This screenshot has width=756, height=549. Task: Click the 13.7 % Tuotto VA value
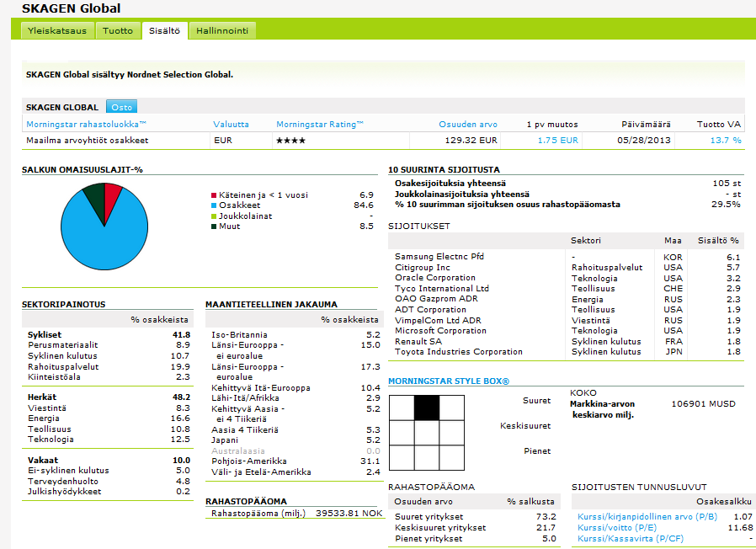coord(726,141)
